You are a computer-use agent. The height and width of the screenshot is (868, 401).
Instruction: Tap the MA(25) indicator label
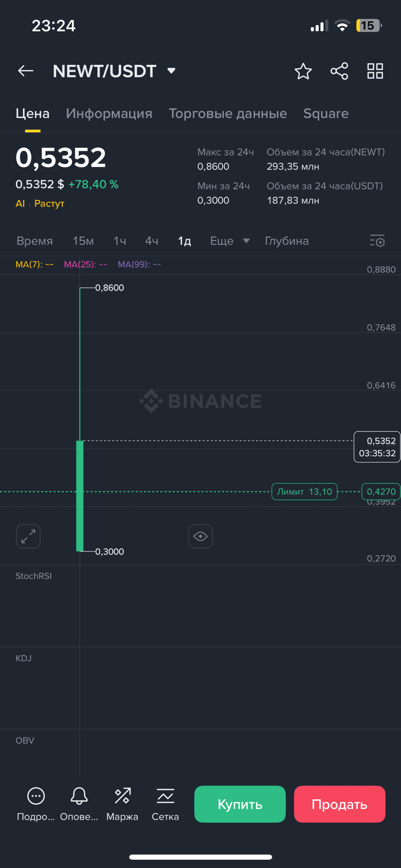pos(86,264)
